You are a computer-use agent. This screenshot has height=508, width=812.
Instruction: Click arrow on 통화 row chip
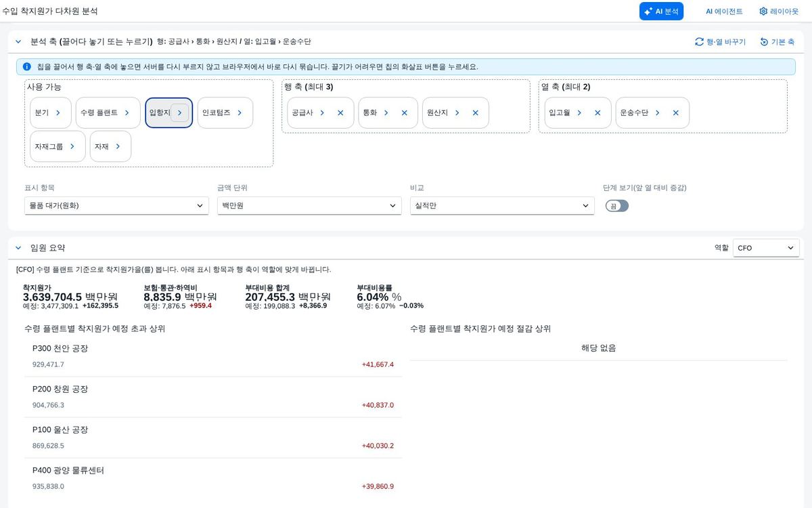coord(386,113)
